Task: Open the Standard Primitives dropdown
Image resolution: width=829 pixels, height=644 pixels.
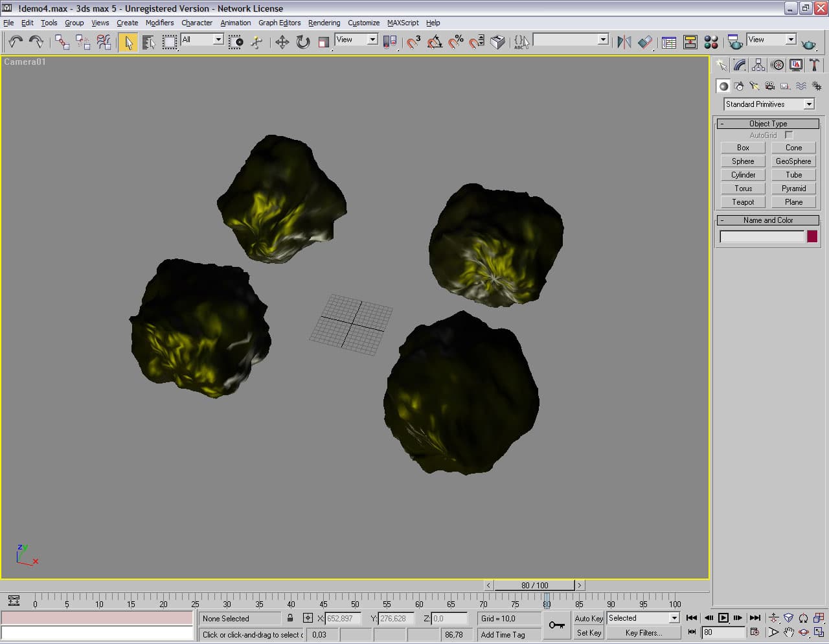Action: (x=809, y=104)
